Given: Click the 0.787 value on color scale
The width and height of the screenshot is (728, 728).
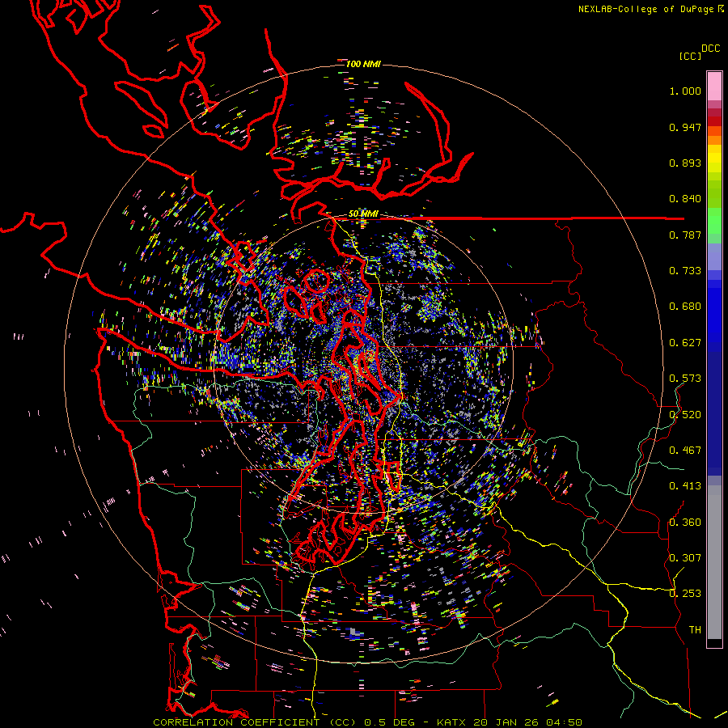Looking at the screenshot, I should click(685, 235).
